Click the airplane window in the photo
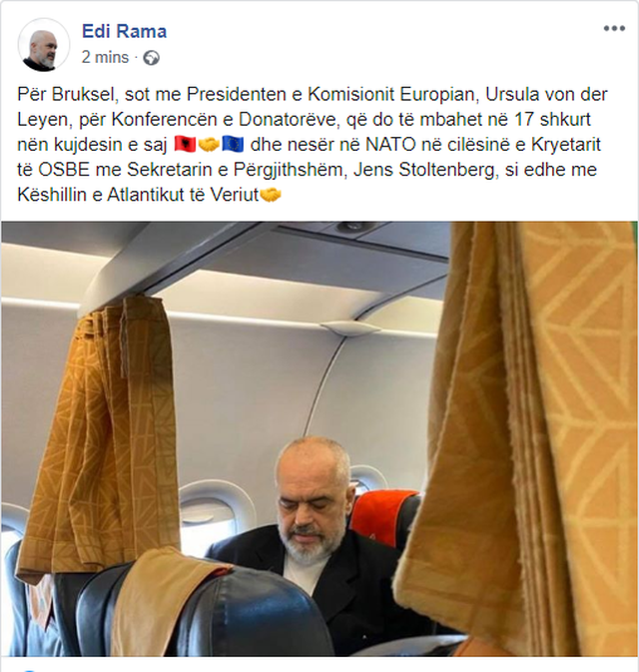This screenshot has width=639, height=672. (209, 505)
